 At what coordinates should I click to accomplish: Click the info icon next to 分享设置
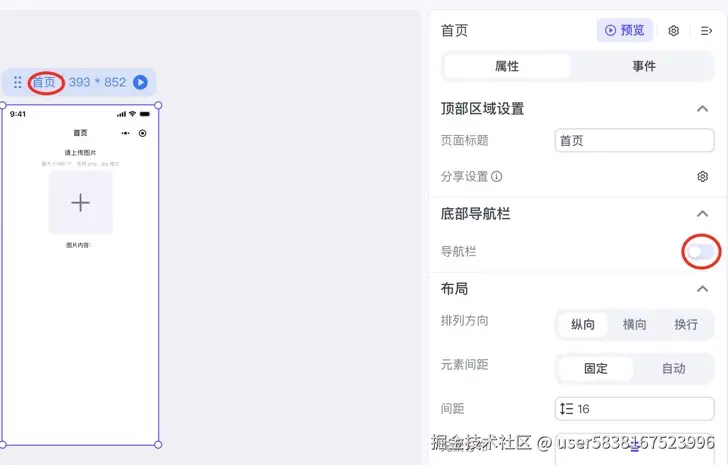pos(497,176)
